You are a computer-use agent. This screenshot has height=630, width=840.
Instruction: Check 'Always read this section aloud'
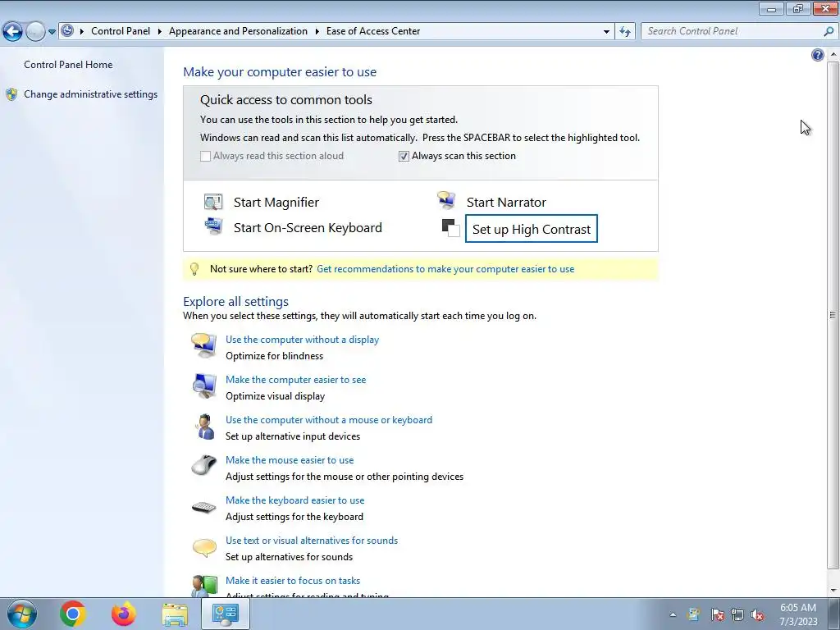[x=205, y=156]
